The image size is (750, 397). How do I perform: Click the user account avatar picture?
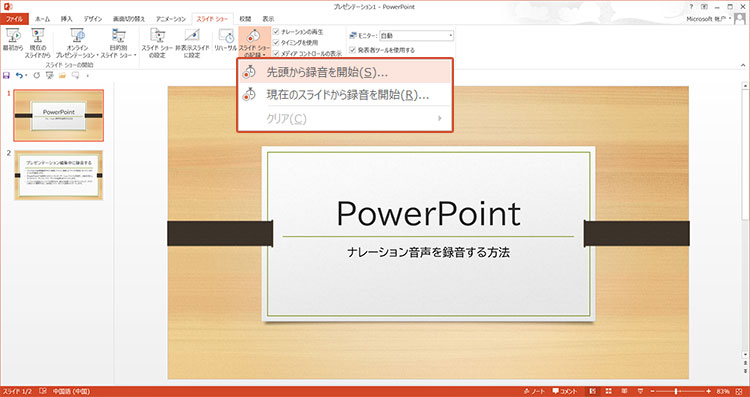(x=739, y=19)
